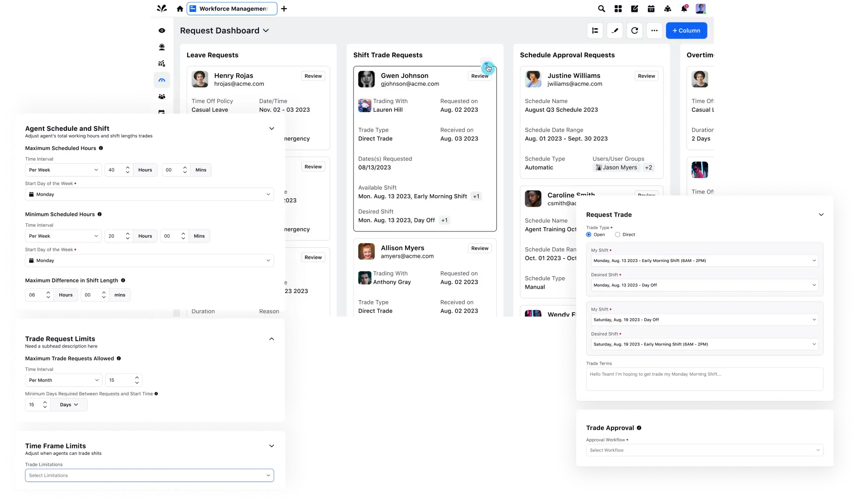Collapse the Agent Schedule and Shift section

pyautogui.click(x=272, y=128)
